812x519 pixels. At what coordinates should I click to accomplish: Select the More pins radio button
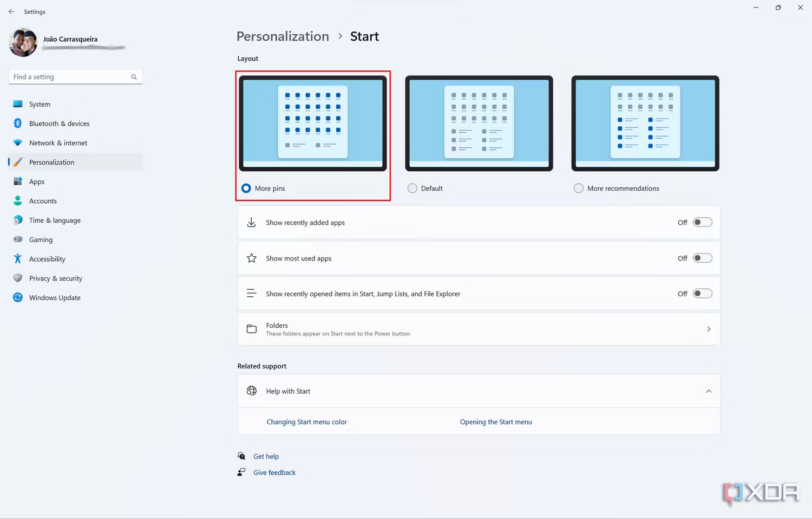pos(246,189)
